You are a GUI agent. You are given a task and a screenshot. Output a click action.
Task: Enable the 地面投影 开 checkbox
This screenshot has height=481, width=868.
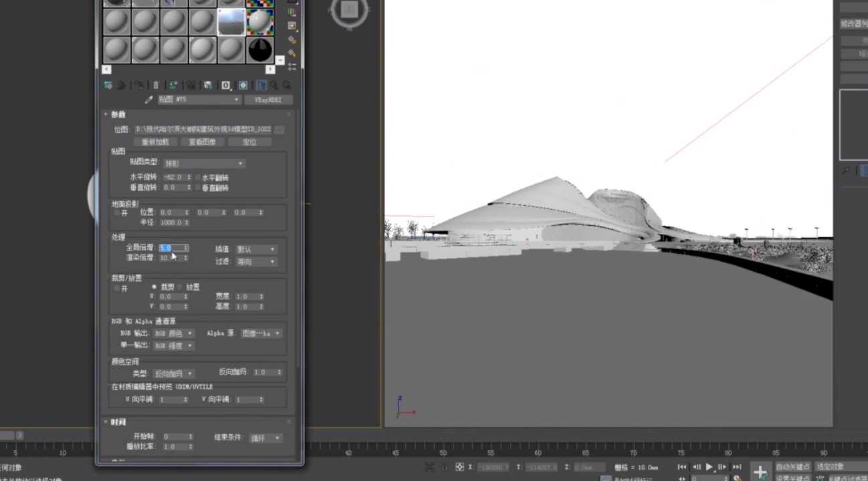point(117,212)
